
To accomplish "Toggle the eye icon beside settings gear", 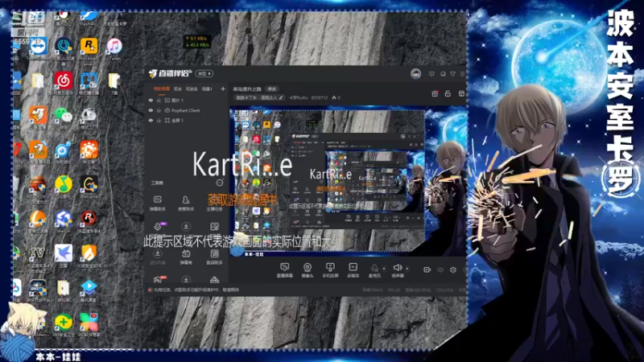I will pyautogui.click(x=440, y=269).
